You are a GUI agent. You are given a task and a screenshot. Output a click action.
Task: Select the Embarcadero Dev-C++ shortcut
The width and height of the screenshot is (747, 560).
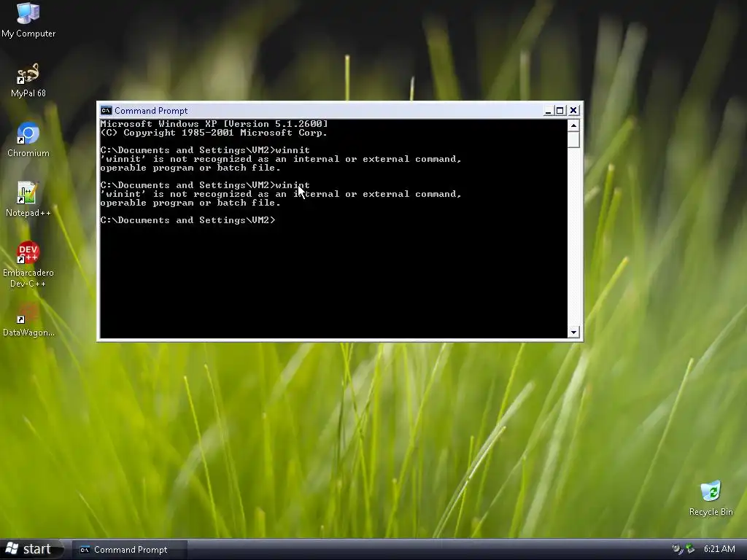[28, 265]
